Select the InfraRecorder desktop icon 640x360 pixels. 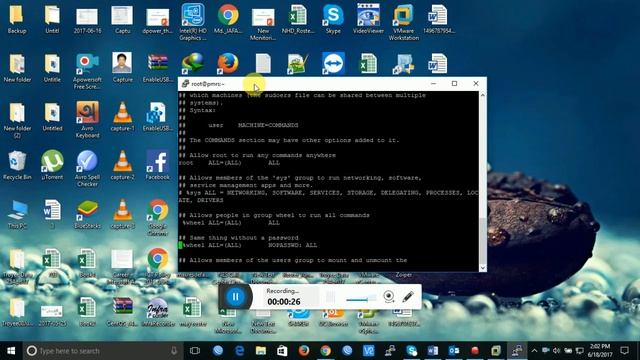pos(158,312)
